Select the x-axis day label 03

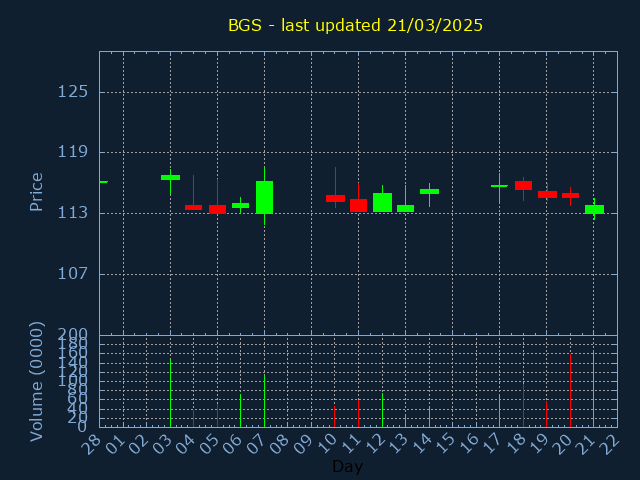tap(162, 444)
